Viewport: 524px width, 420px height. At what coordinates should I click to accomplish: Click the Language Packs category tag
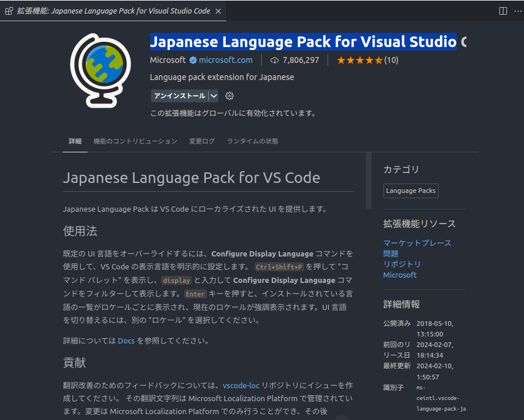(x=410, y=191)
